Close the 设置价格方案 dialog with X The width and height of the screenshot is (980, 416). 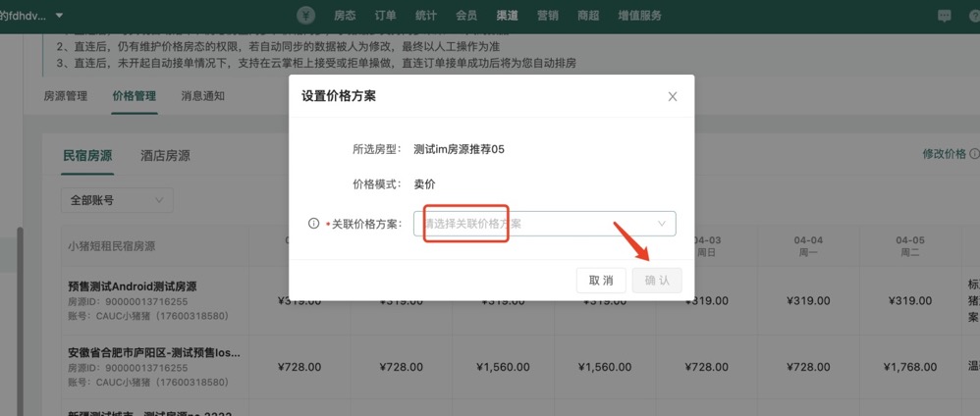coord(673,96)
